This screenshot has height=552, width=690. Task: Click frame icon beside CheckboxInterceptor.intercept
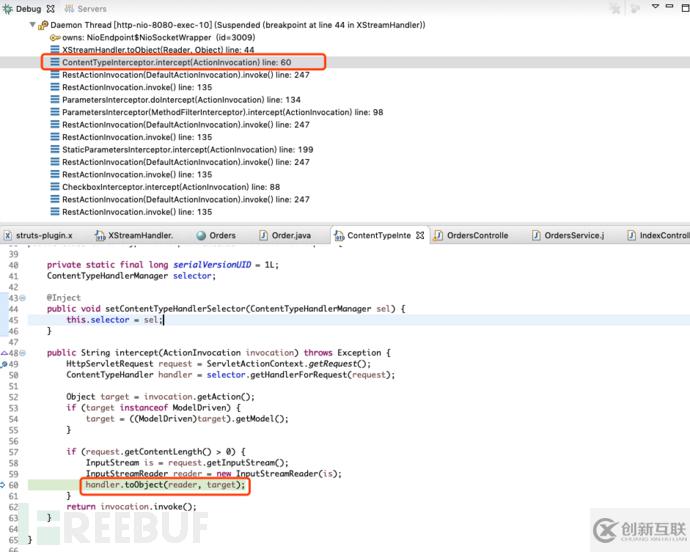tap(55, 187)
